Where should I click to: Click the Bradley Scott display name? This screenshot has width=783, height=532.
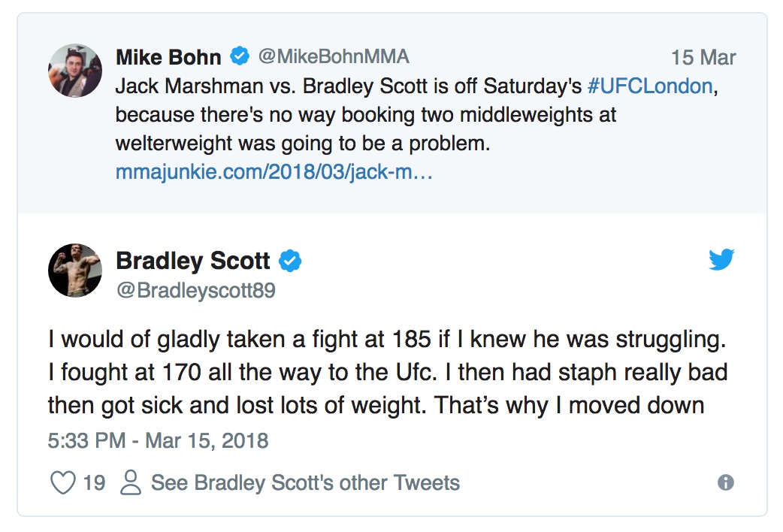pos(193,261)
